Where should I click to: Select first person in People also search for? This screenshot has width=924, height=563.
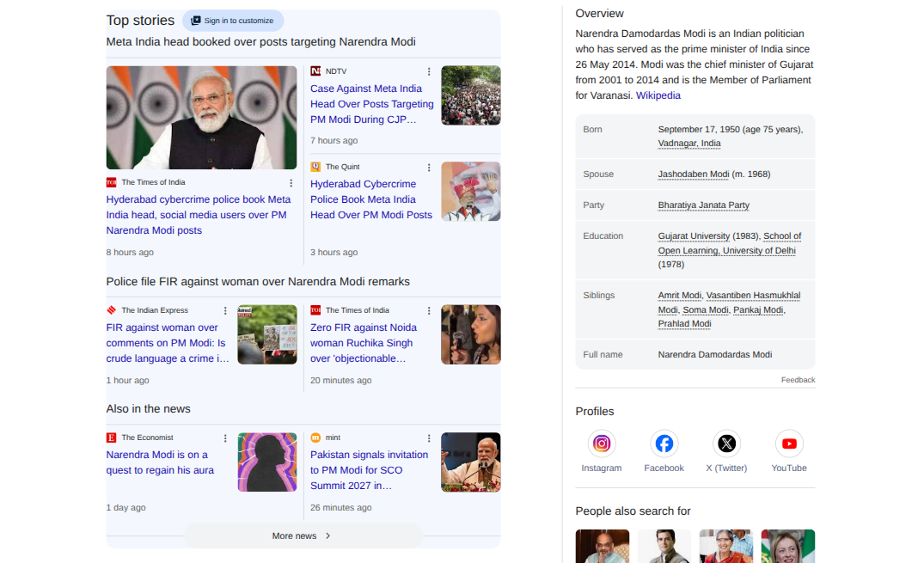[x=603, y=546]
